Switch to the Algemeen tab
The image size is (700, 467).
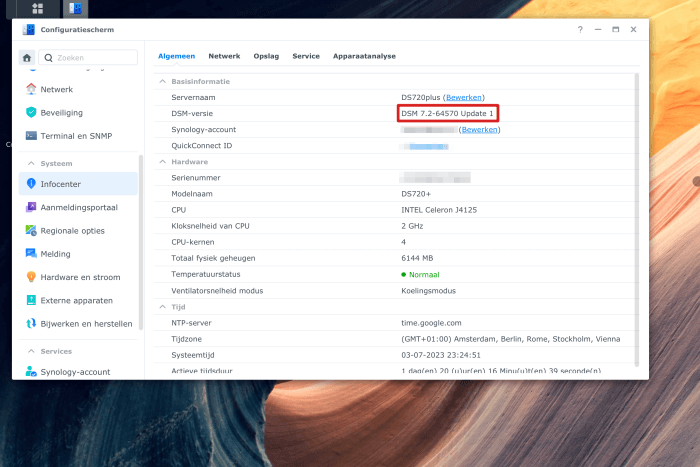[x=176, y=56]
